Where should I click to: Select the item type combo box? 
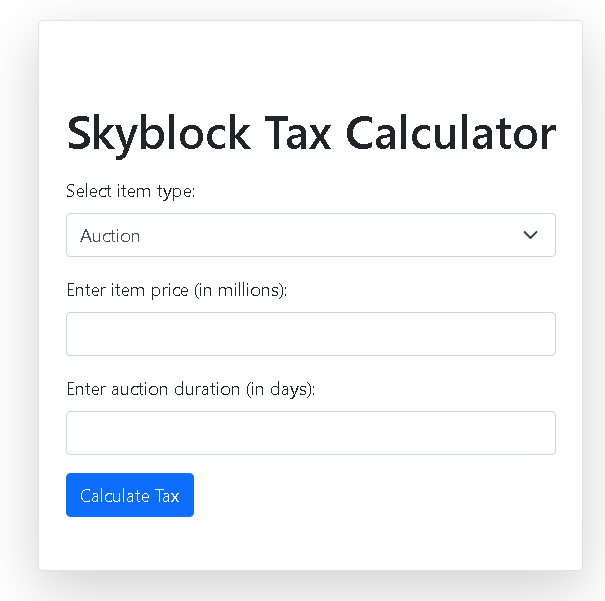click(x=310, y=235)
